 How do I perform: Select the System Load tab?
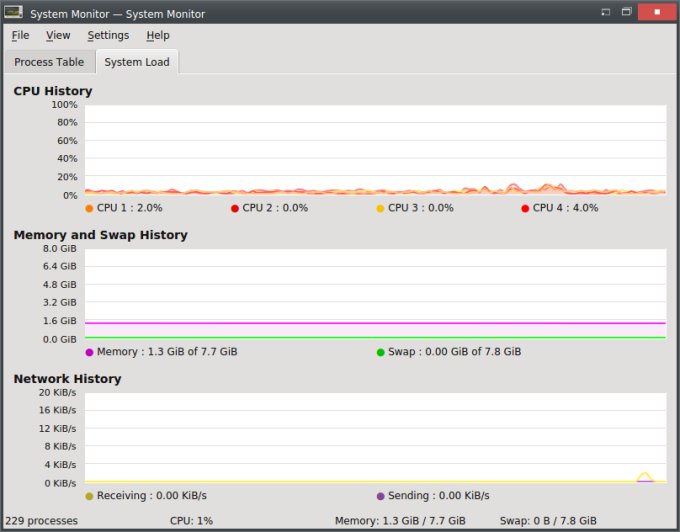pos(137,62)
